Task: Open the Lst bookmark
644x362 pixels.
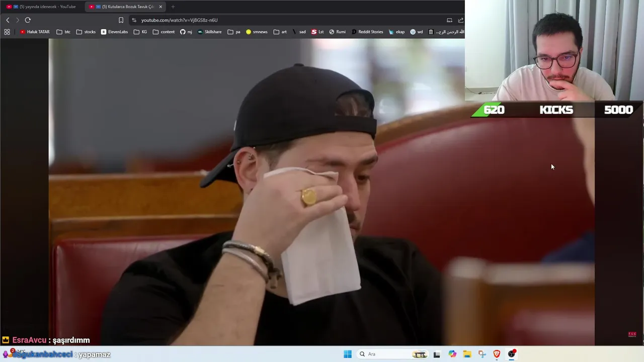Action: [317, 32]
